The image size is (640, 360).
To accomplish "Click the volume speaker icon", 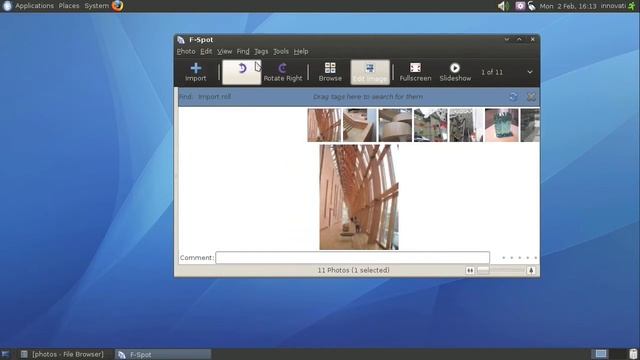I will coord(503,6).
